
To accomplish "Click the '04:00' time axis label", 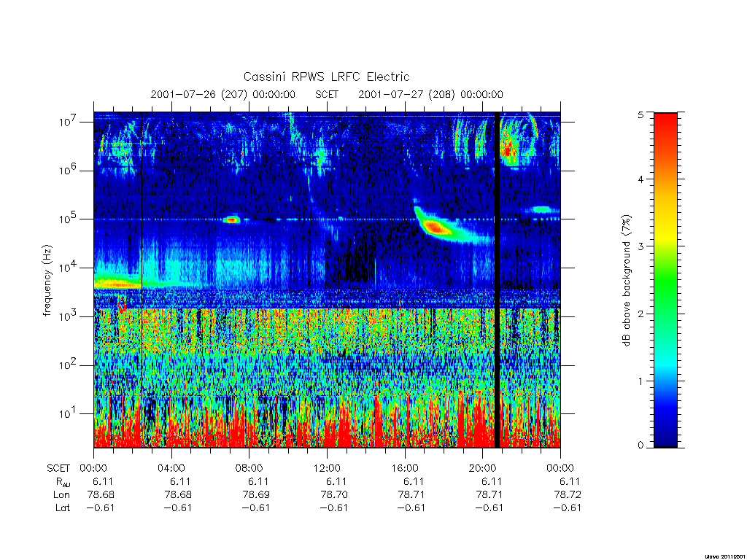I will [x=171, y=468].
